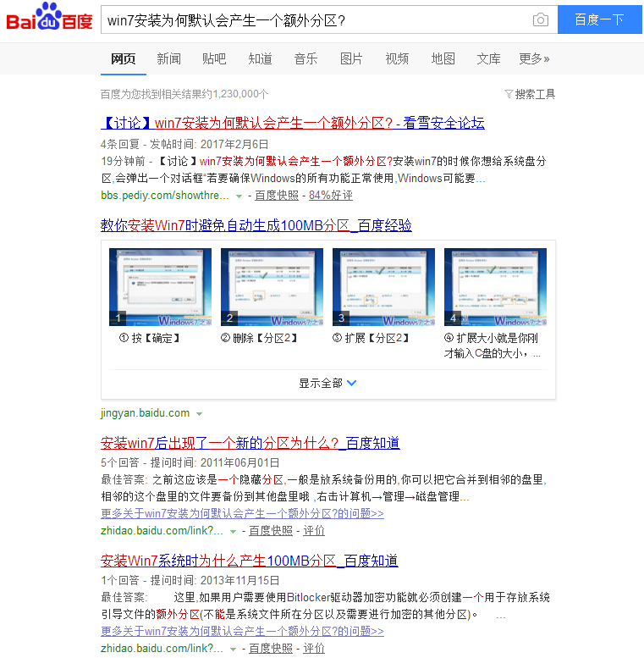The width and height of the screenshot is (644, 658).
Task: Select the 网页 tab
Action: coord(124,58)
